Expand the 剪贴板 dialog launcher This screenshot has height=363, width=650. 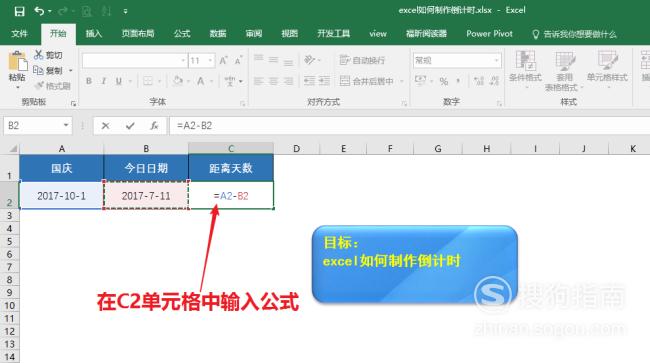[x=73, y=104]
